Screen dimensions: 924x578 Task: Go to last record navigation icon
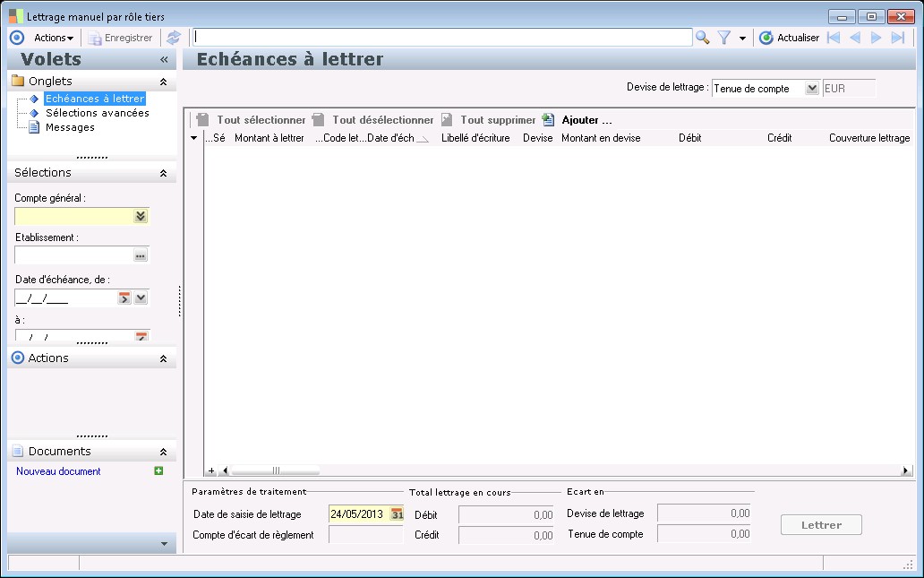(898, 38)
